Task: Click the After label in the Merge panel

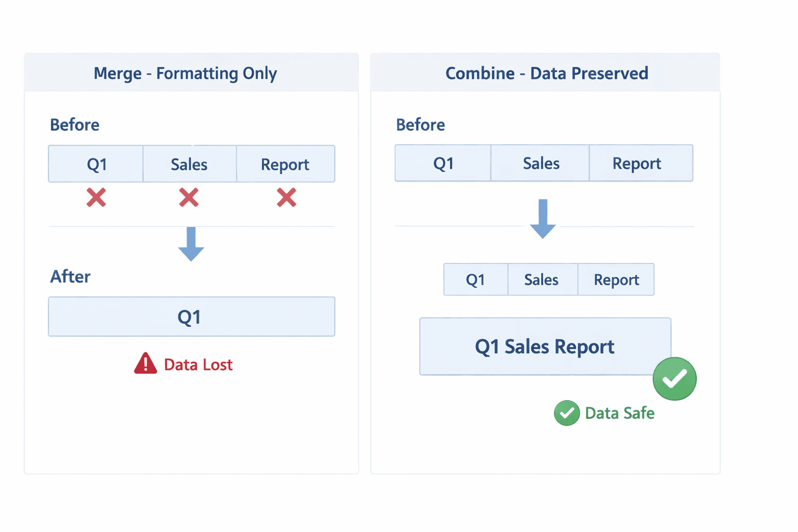Action: tap(70, 276)
